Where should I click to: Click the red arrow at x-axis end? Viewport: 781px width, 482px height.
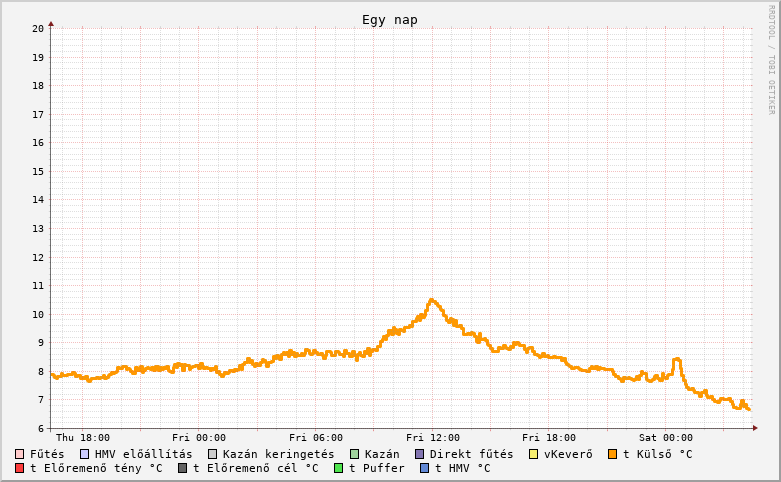[x=755, y=428]
